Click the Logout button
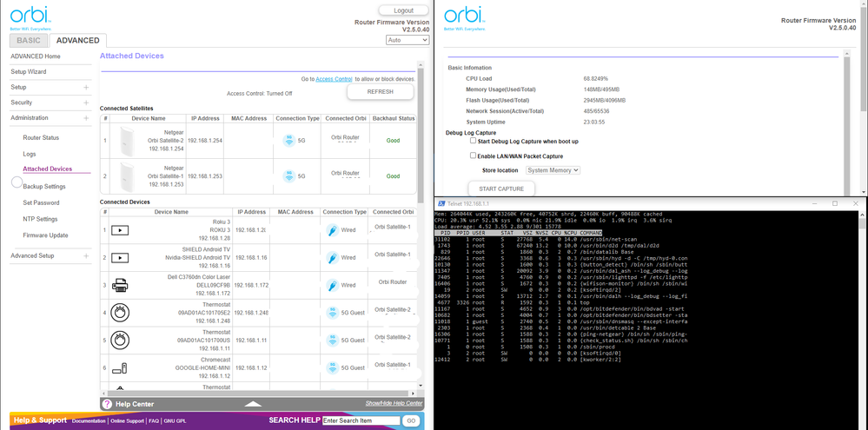Image resolution: width=868 pixels, height=430 pixels. (403, 10)
